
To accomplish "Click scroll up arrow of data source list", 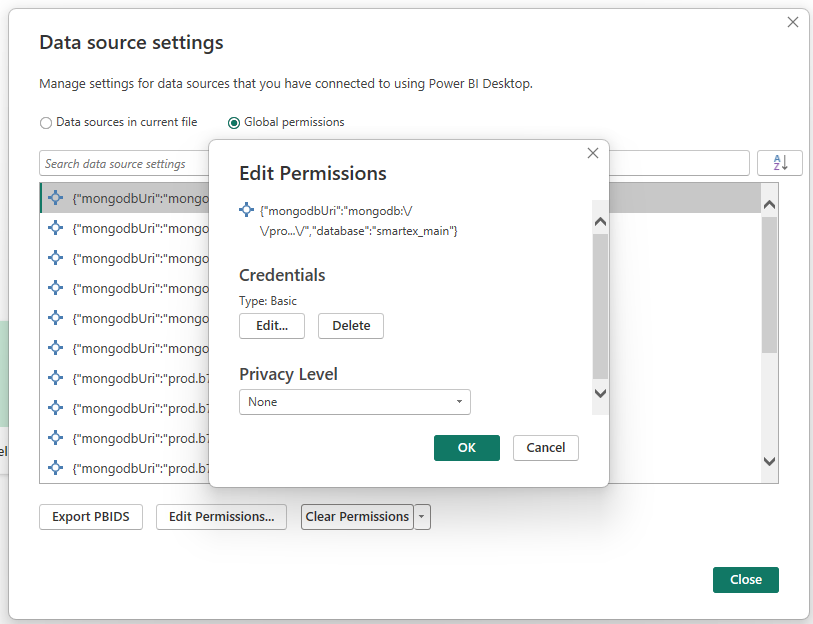I will tap(769, 204).
